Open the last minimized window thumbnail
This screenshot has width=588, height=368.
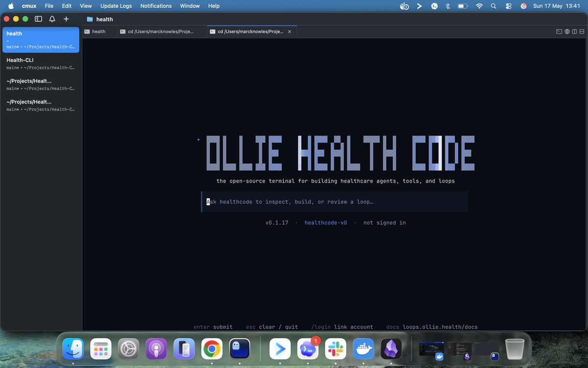[x=488, y=351]
